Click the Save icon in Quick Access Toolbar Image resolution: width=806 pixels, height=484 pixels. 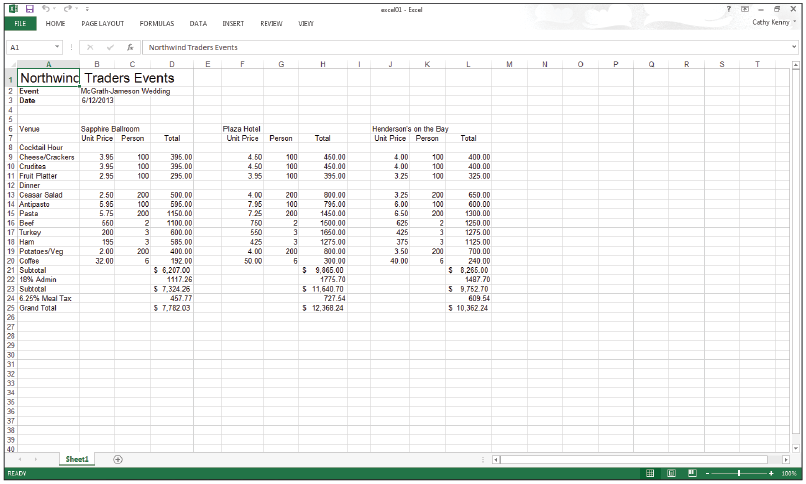[30, 8]
